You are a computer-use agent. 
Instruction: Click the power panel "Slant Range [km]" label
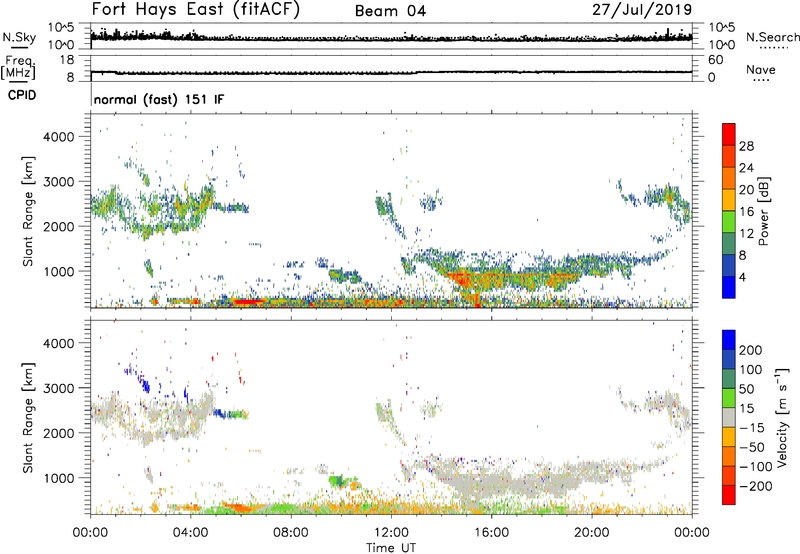(28, 211)
